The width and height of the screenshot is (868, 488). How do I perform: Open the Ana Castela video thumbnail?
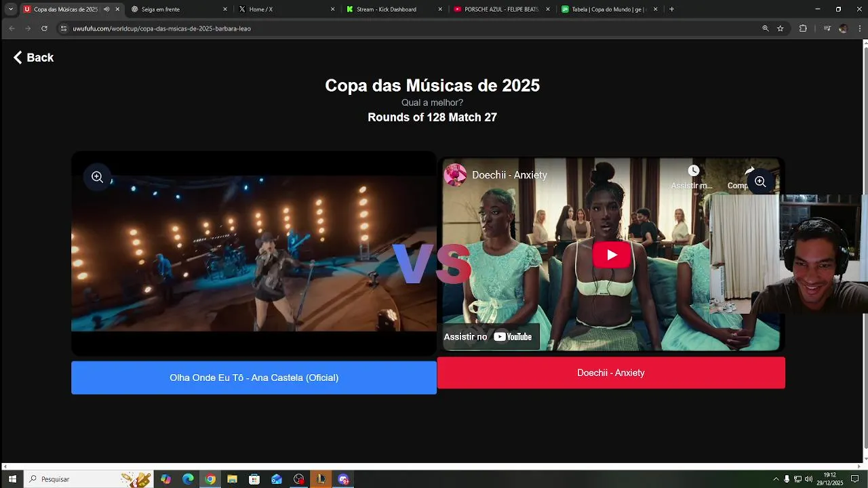pos(254,253)
